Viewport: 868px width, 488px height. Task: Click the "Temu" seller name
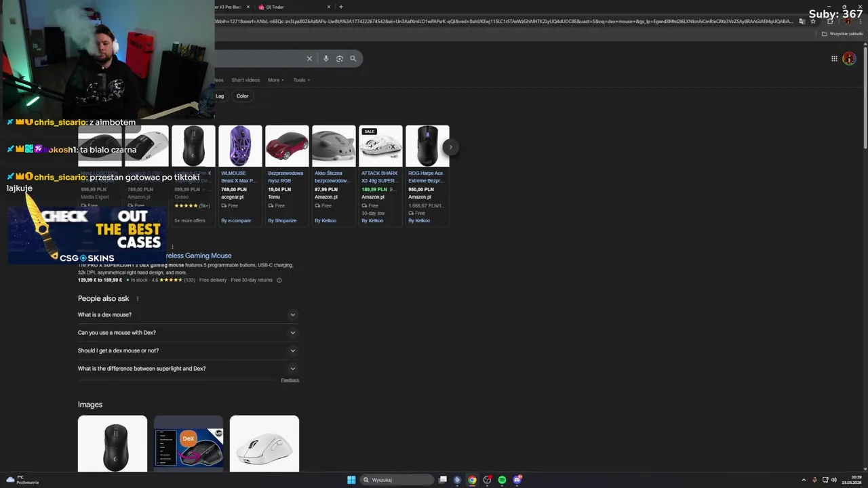pos(274,197)
